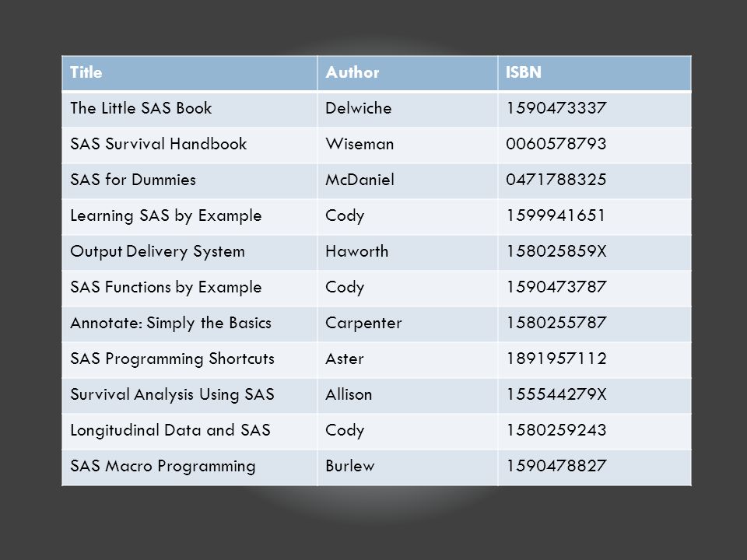Select the title 'SAS Macro Programming'
The image size is (747, 560).
(x=163, y=466)
